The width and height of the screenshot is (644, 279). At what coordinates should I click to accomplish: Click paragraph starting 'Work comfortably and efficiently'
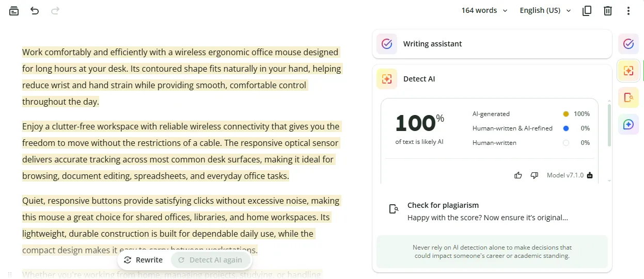click(182, 77)
